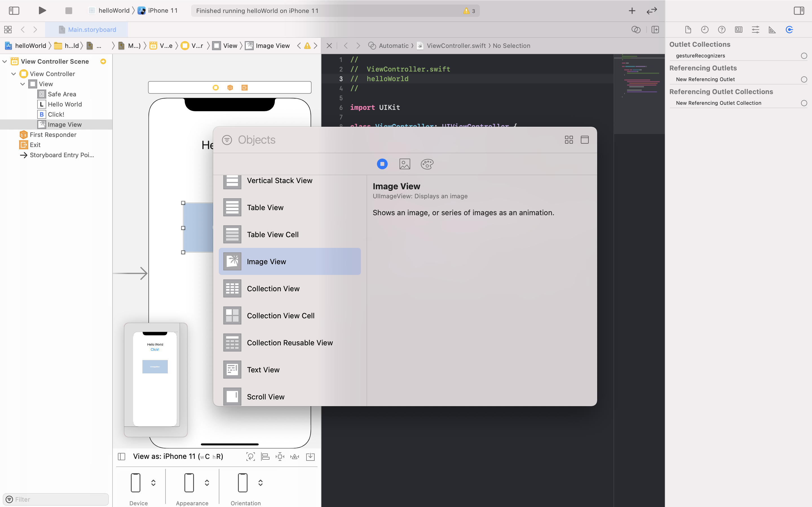Click the gestureRecognizers outlet connection circle
812x507 pixels.
(x=804, y=56)
